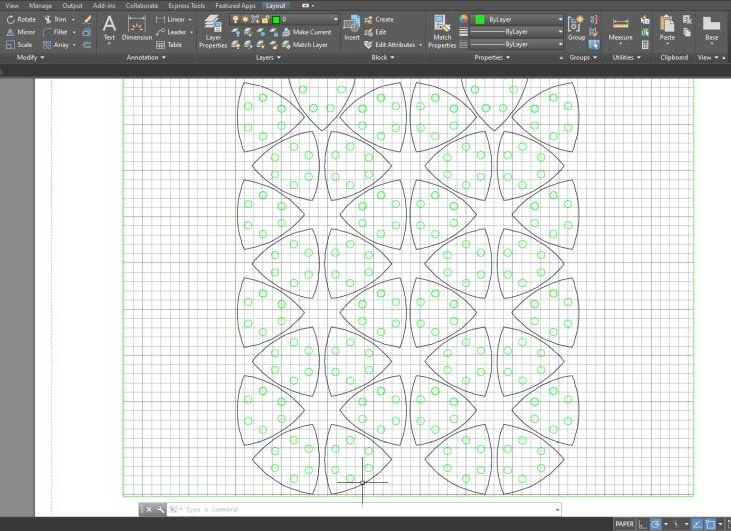Screen dimensions: 731x531
Task: Click the Group objects icon
Action: click(577, 27)
